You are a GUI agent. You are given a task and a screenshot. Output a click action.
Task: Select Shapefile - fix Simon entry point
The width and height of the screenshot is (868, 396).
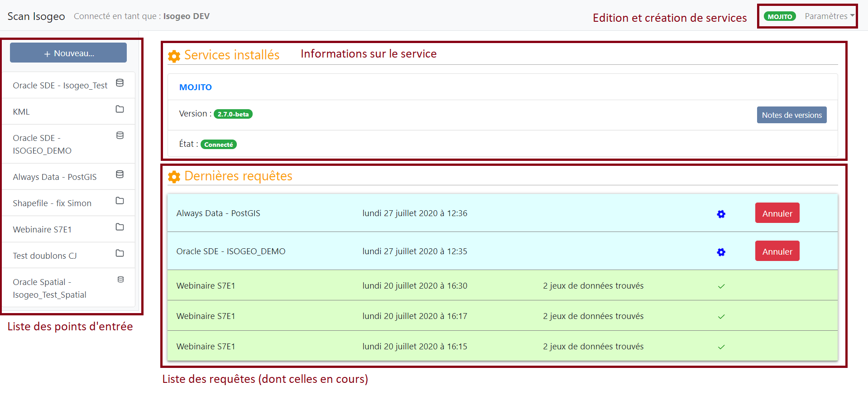pos(68,203)
